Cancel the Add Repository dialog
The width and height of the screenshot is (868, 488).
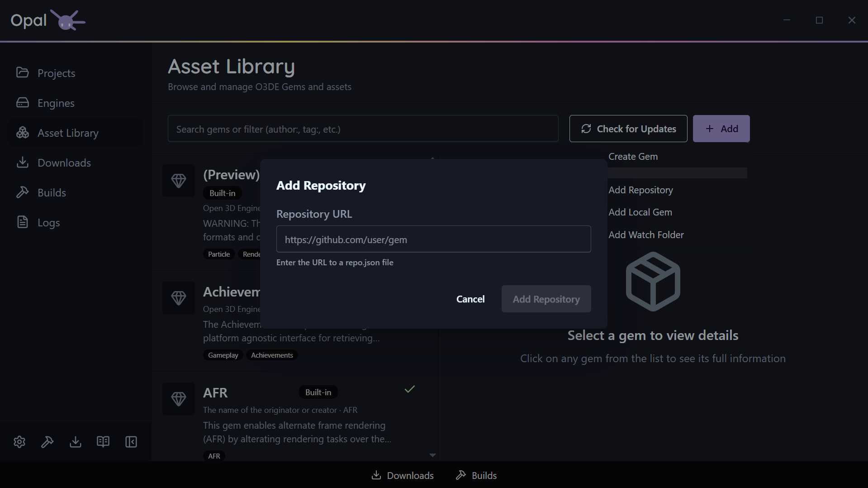[470, 299]
